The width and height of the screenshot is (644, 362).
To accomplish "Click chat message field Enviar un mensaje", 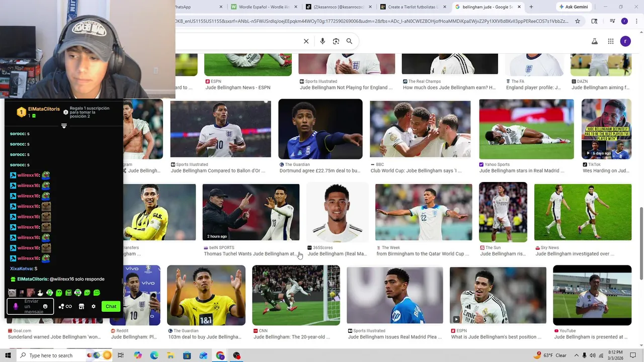I will pos(30,306).
